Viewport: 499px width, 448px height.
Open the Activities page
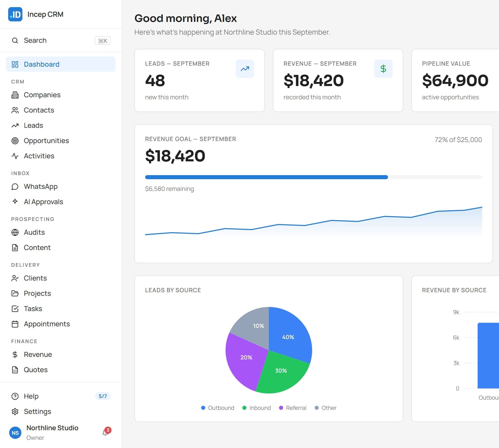click(61, 156)
